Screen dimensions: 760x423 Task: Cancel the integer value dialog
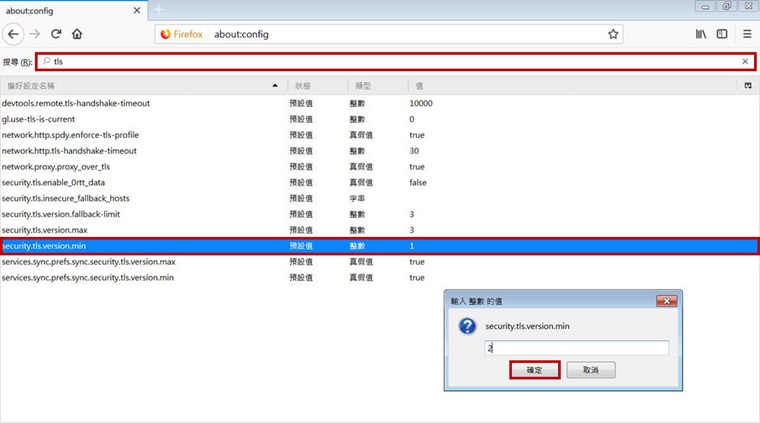click(591, 370)
